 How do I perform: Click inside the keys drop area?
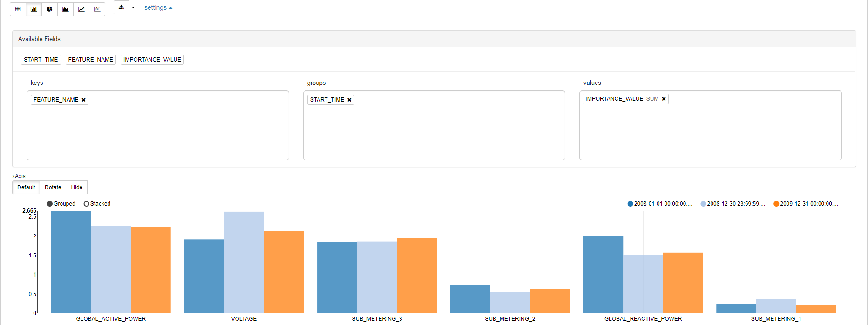pyautogui.click(x=158, y=125)
